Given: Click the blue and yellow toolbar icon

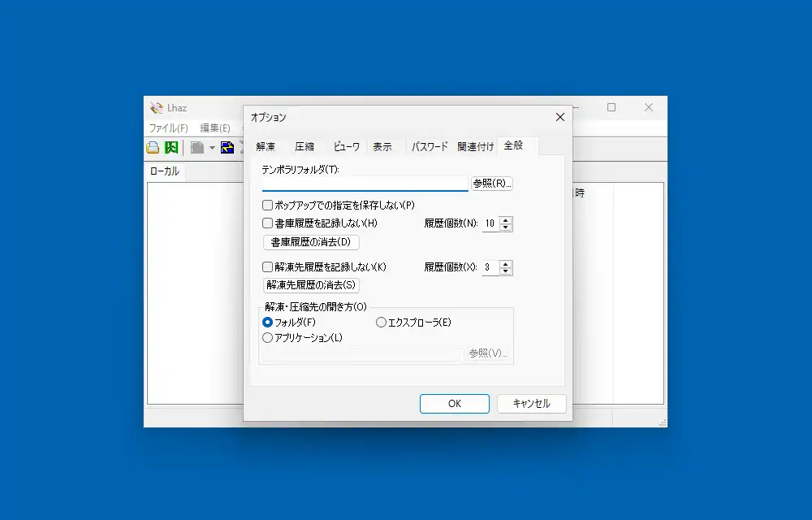Looking at the screenshot, I should [227, 147].
